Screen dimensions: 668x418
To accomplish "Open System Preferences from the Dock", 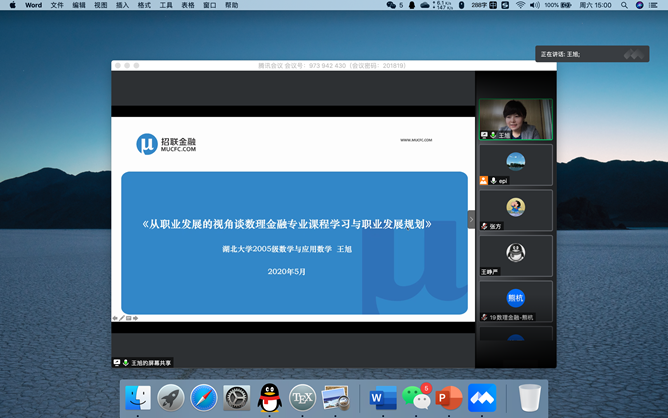I will [237, 398].
